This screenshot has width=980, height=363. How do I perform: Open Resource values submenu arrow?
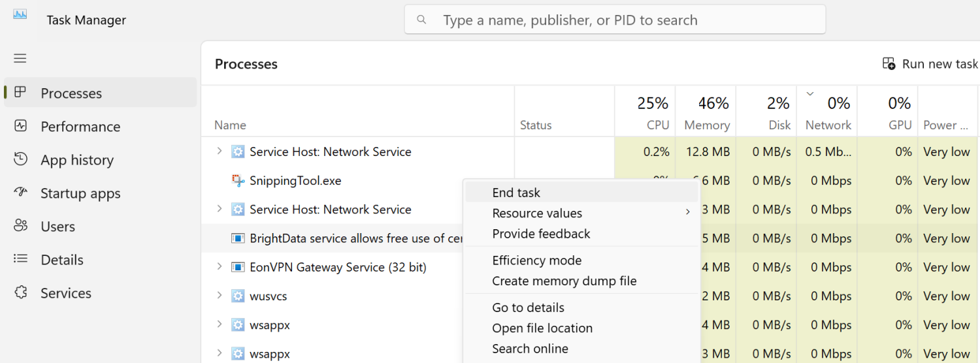click(x=687, y=212)
